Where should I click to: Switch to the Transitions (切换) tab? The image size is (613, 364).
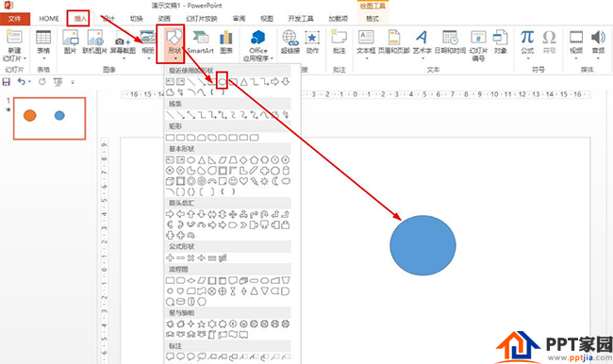137,18
